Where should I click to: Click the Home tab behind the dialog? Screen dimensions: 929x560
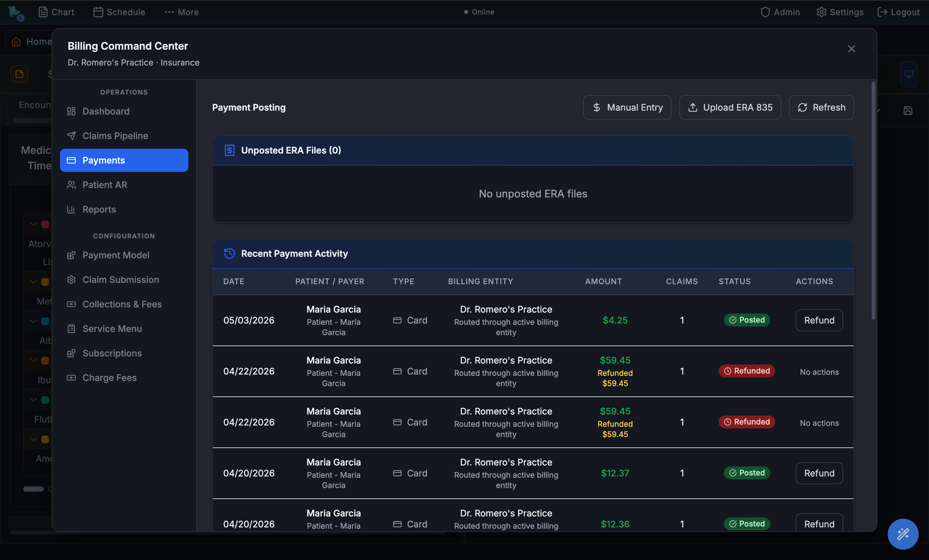click(32, 42)
